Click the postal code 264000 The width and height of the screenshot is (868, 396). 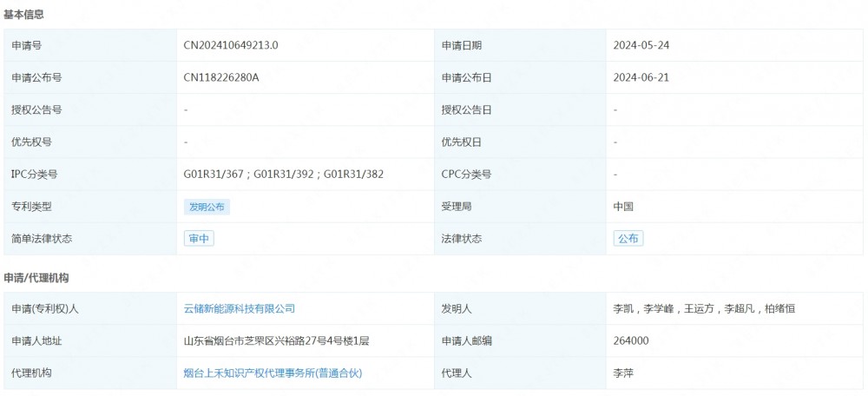click(631, 340)
